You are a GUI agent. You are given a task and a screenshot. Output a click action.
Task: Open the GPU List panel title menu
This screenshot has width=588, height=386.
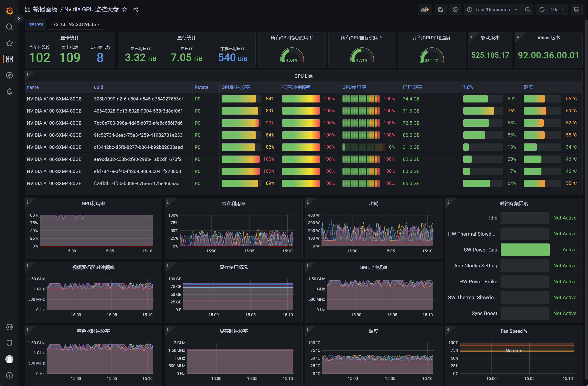[303, 76]
